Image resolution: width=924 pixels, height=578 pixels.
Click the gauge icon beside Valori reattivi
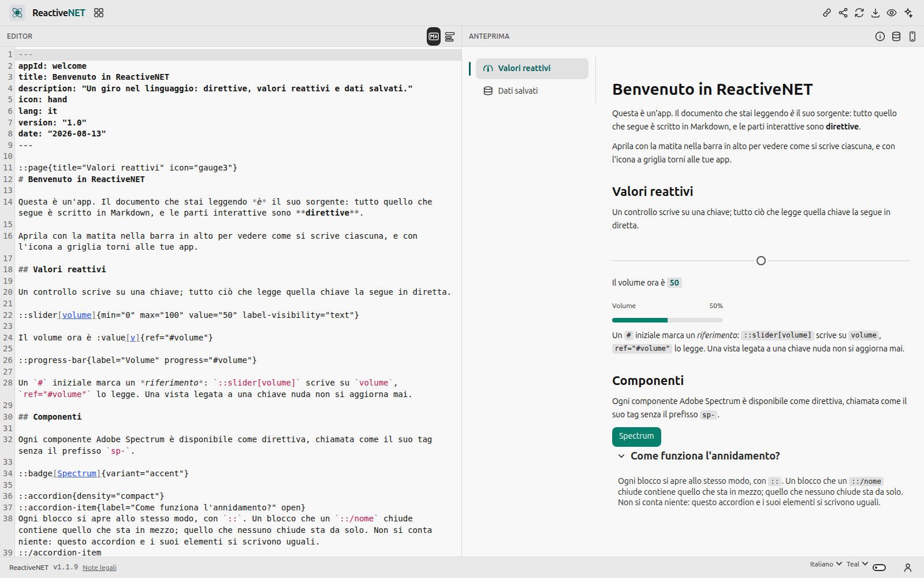pos(488,68)
